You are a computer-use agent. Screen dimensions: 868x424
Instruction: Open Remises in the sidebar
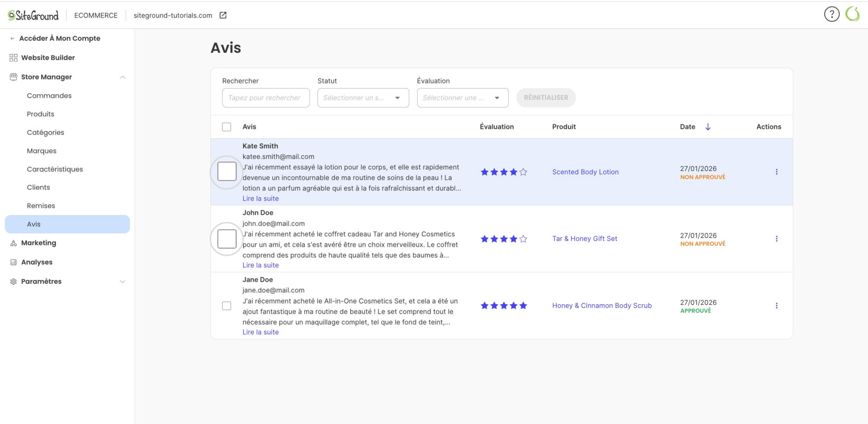pos(41,206)
